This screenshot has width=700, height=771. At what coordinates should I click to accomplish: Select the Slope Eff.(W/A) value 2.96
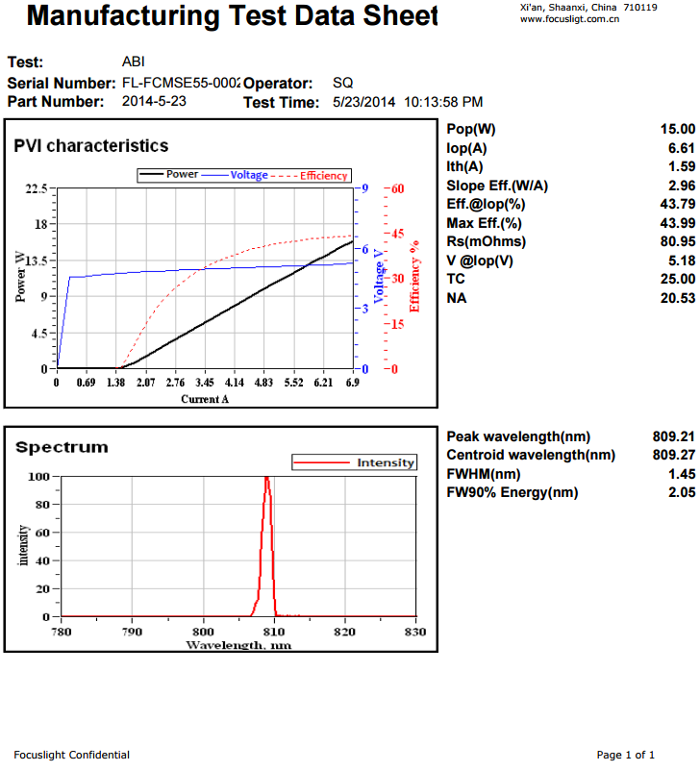682,186
